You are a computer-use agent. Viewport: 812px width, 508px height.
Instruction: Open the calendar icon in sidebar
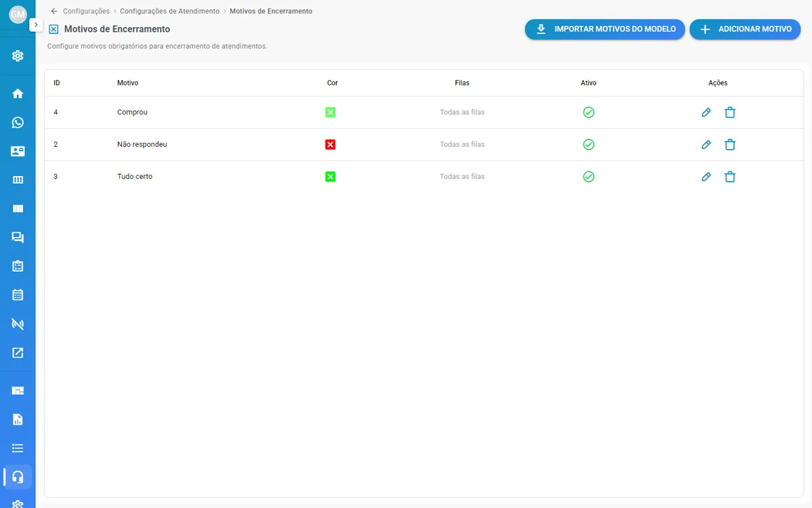18,295
